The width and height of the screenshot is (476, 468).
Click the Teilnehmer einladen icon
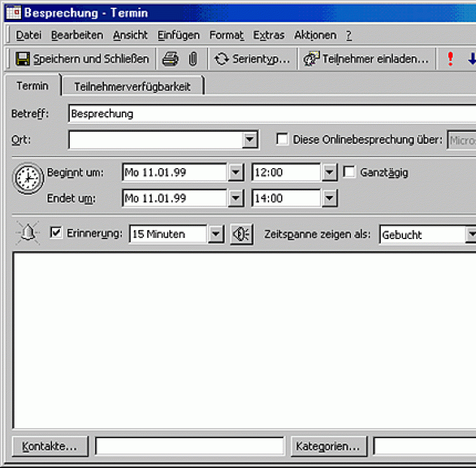click(x=311, y=59)
